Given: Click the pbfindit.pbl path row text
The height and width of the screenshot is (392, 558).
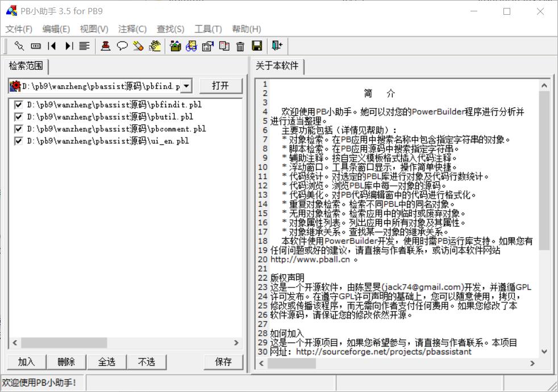Looking at the screenshot, I should click(x=114, y=105).
